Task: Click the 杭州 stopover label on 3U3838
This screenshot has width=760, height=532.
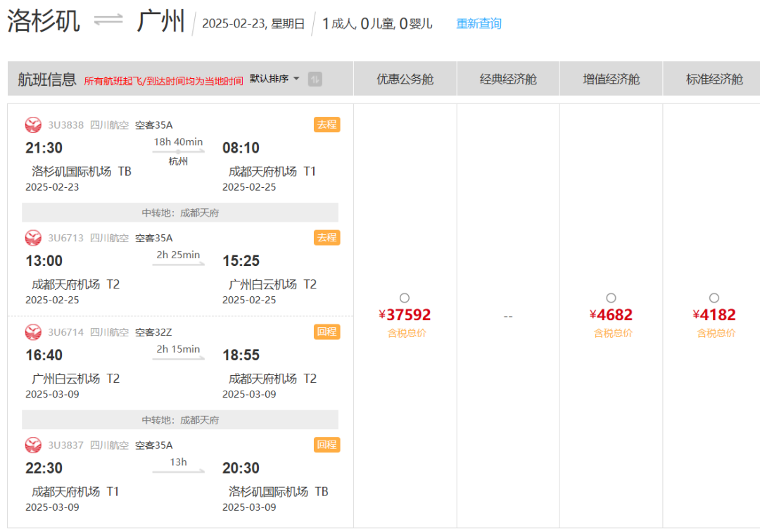Action: [x=178, y=162]
